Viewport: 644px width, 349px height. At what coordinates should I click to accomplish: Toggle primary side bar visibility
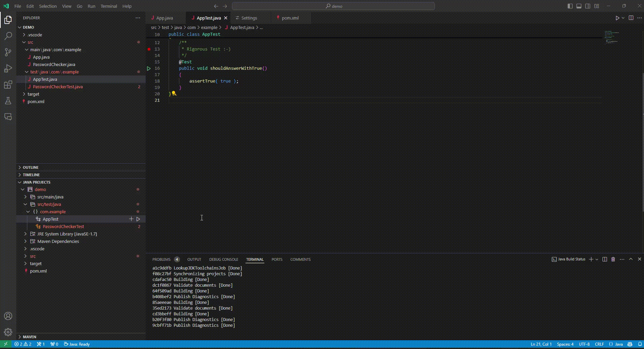570,6
